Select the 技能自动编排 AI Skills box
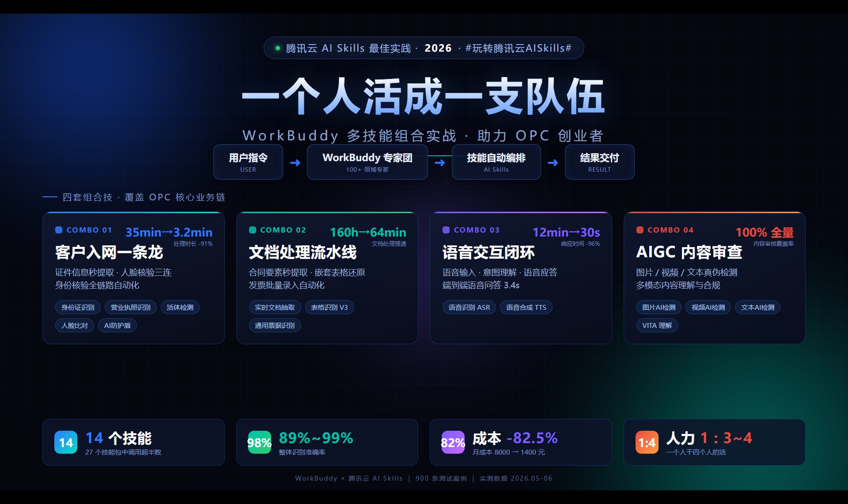The height and width of the screenshot is (504, 848). coord(496,162)
